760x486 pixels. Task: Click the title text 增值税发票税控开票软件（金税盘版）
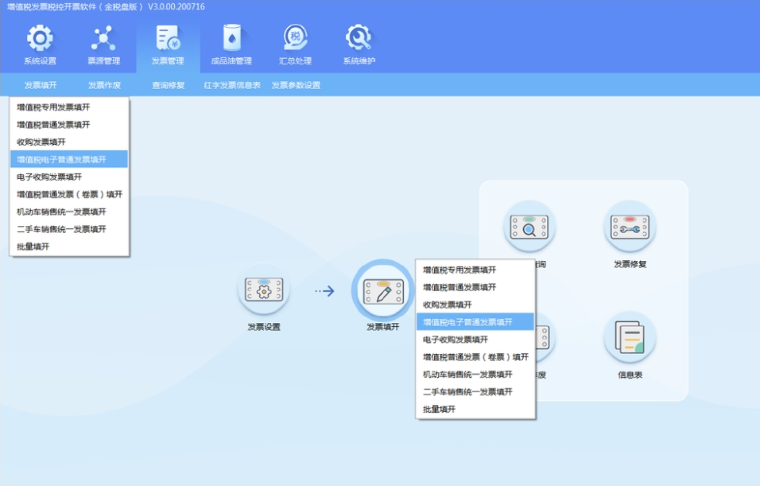76,7
